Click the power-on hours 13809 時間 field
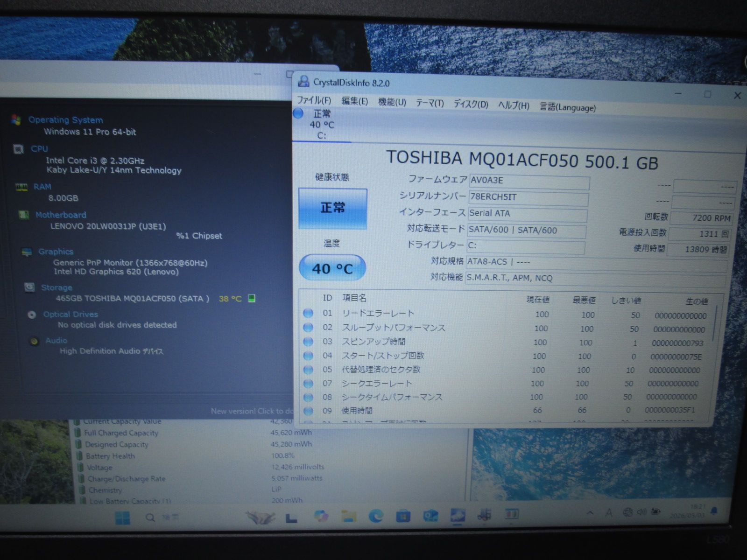 coord(698,249)
